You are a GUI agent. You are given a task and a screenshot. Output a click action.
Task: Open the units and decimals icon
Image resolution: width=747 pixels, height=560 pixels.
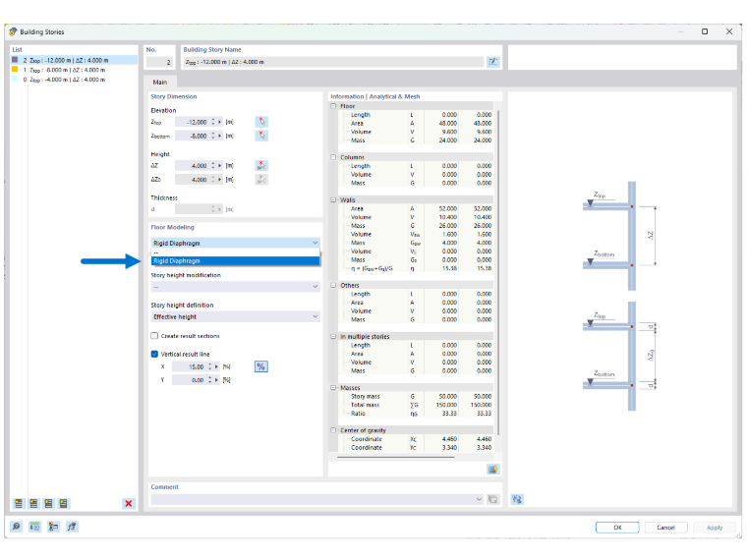click(34, 527)
